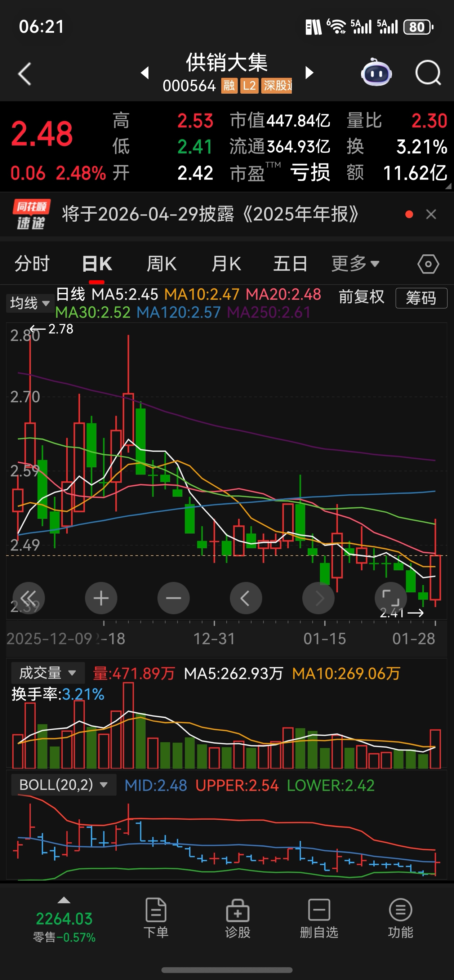Viewport: 454px width, 980px height.
Task: Tap the 2264.03 retail index value
Action: click(64, 919)
